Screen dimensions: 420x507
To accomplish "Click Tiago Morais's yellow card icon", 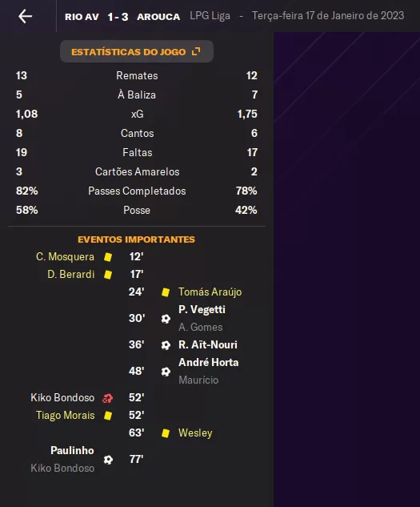I will coord(108,416).
